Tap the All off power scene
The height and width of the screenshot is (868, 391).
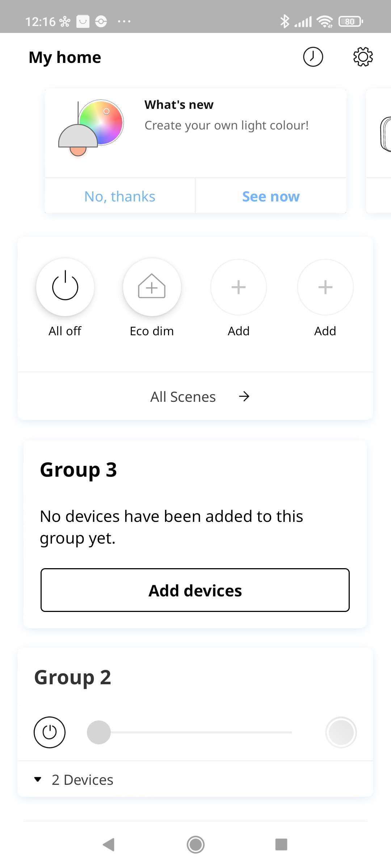pyautogui.click(x=65, y=287)
